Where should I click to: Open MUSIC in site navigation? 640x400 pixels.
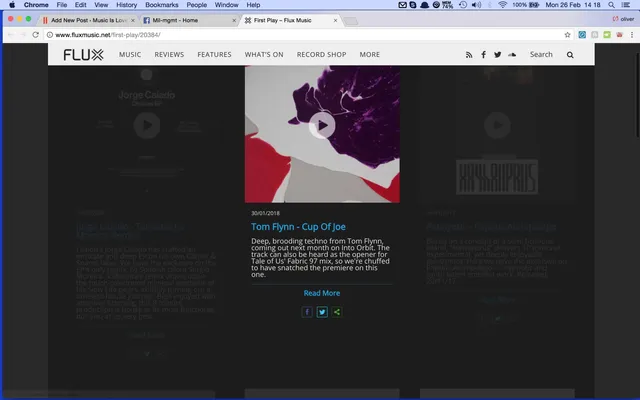[130, 55]
